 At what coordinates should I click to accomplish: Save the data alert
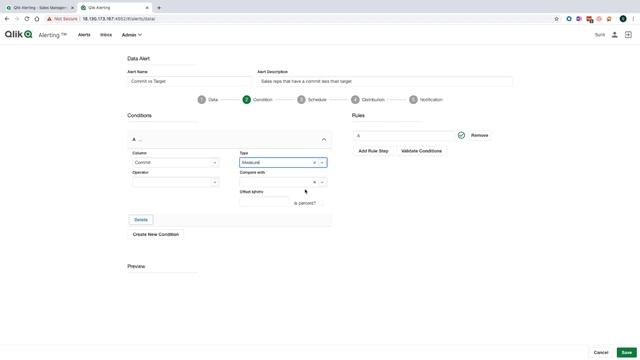627,352
